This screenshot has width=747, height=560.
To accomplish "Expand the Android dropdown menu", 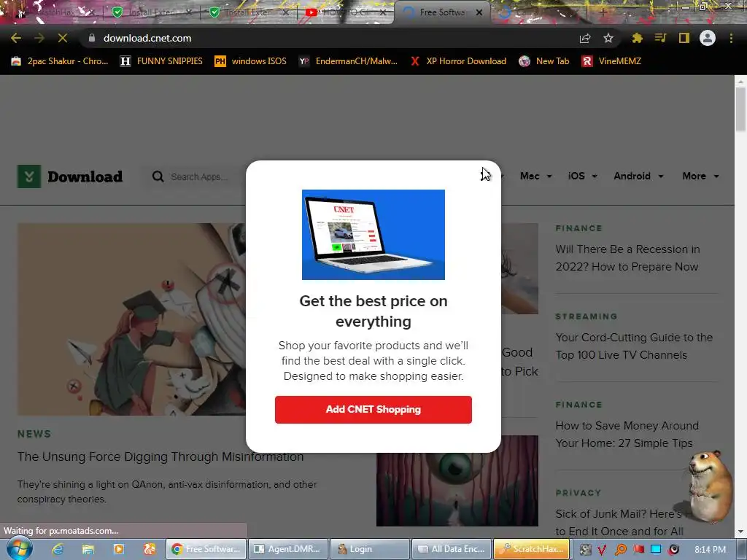I will tap(638, 176).
